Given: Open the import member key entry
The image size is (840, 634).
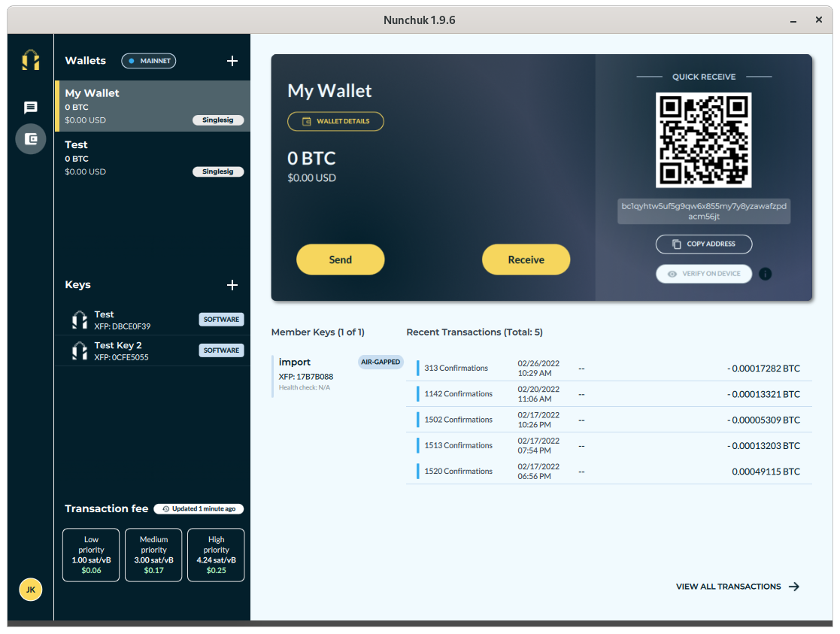Looking at the screenshot, I should pyautogui.click(x=338, y=375).
